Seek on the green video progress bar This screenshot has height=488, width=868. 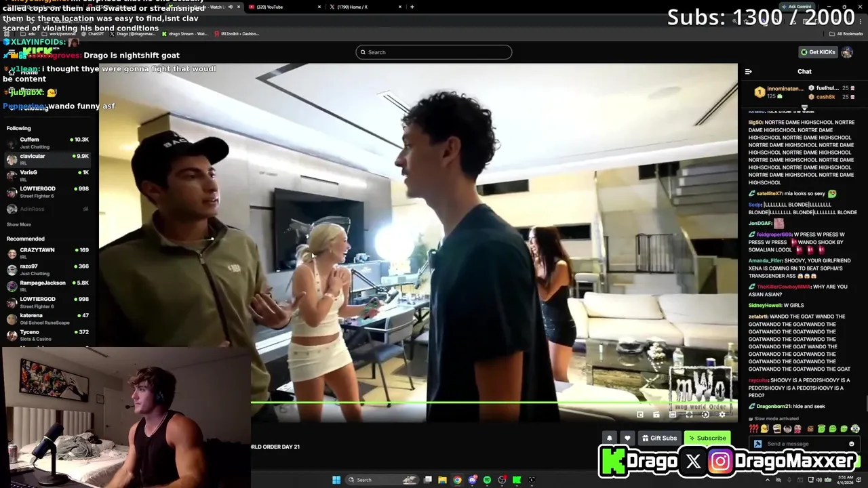494,403
